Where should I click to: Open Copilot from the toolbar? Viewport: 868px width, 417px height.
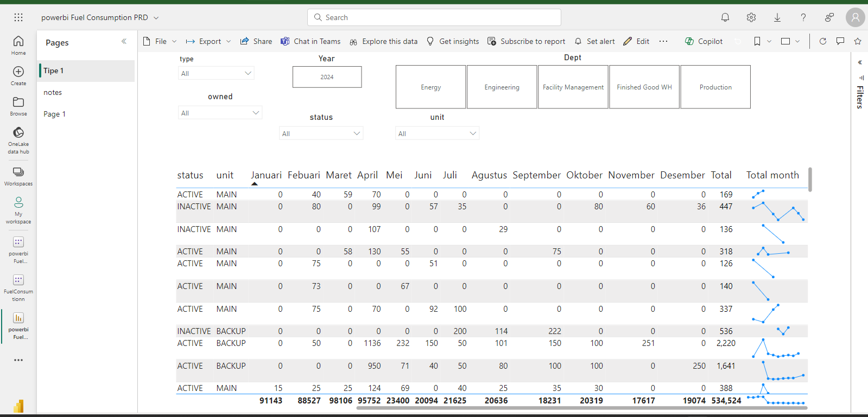pyautogui.click(x=704, y=41)
